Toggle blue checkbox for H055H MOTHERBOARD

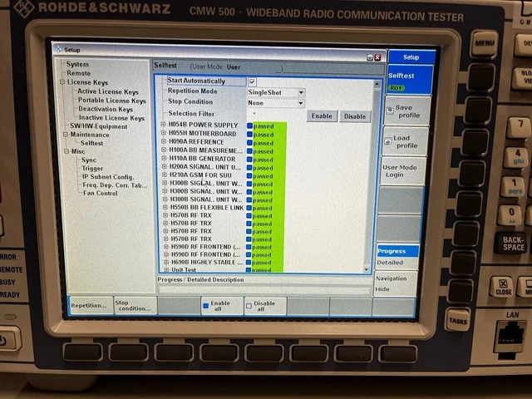pos(249,135)
